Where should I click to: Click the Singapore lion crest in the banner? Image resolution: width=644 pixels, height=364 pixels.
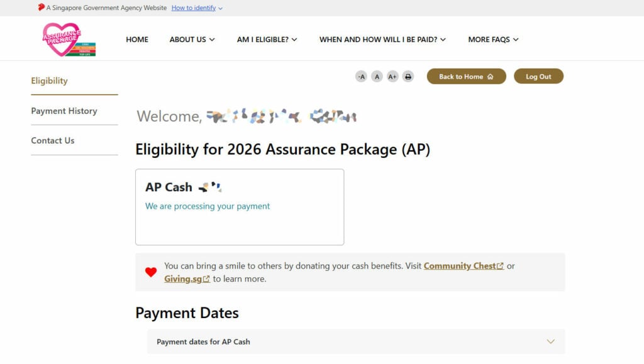[x=40, y=8]
